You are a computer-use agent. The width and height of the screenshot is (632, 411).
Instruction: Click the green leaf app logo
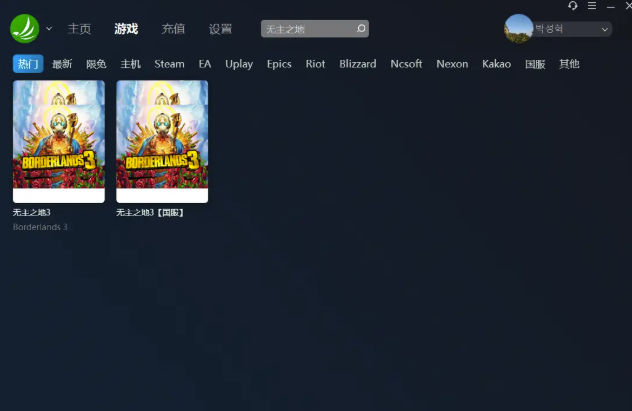click(25, 28)
